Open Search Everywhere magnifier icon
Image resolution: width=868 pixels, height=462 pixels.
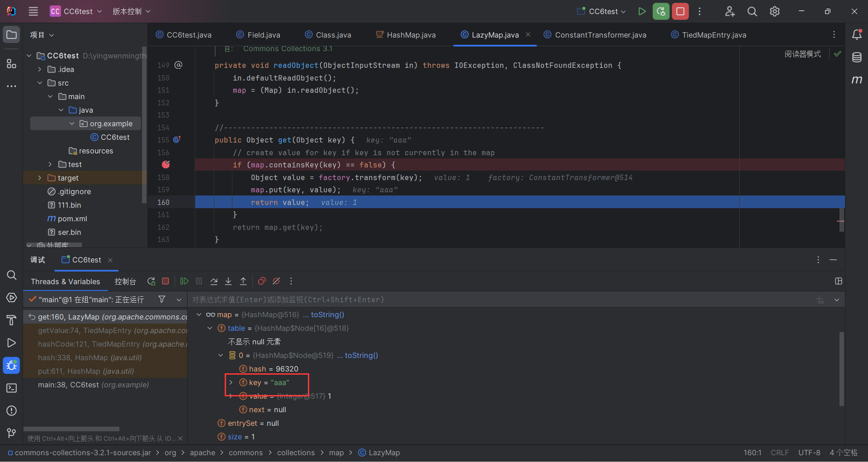pos(752,11)
